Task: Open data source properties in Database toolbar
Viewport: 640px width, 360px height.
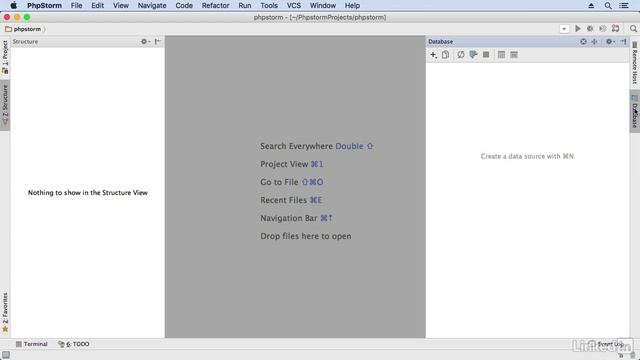Action: coord(473,55)
